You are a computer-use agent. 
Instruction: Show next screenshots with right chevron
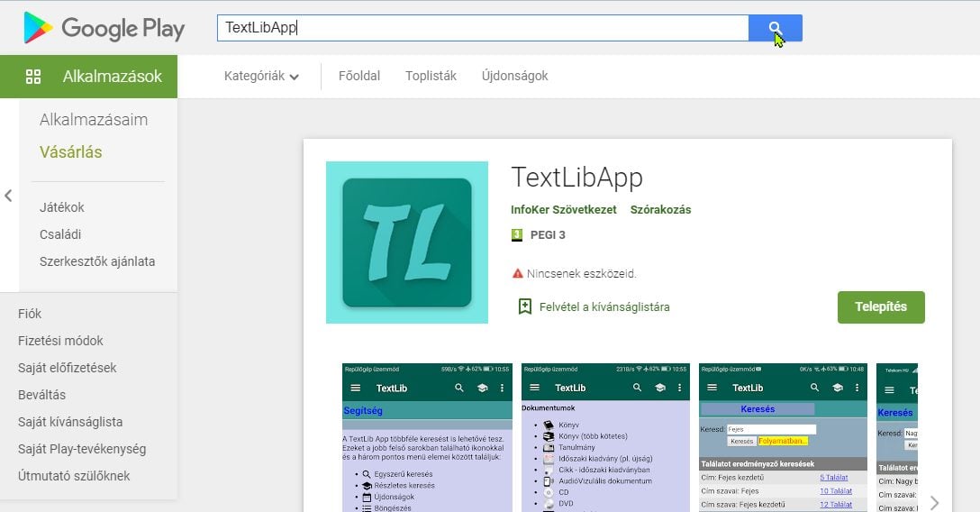click(934, 503)
